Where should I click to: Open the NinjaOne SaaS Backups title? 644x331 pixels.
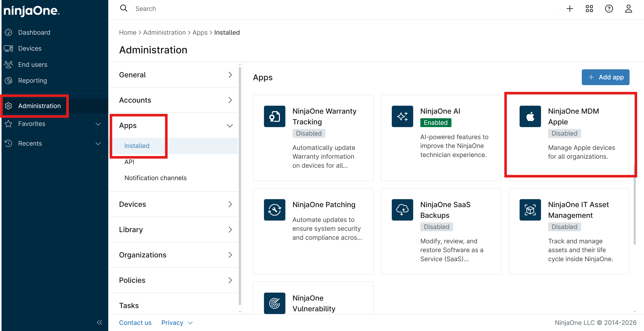point(445,210)
